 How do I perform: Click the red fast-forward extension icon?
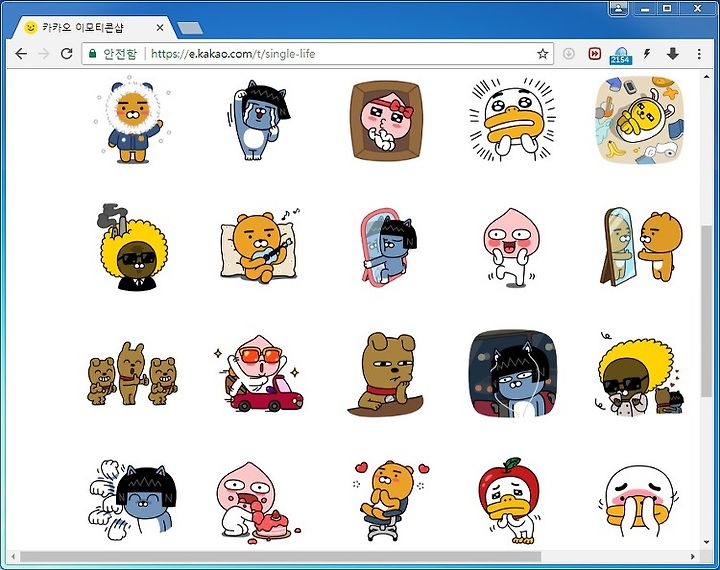(595, 54)
